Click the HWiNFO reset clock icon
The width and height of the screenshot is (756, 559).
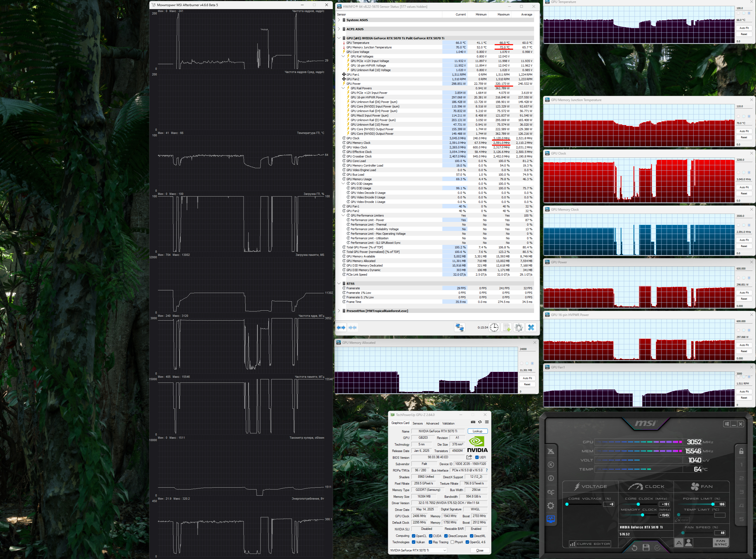click(494, 327)
